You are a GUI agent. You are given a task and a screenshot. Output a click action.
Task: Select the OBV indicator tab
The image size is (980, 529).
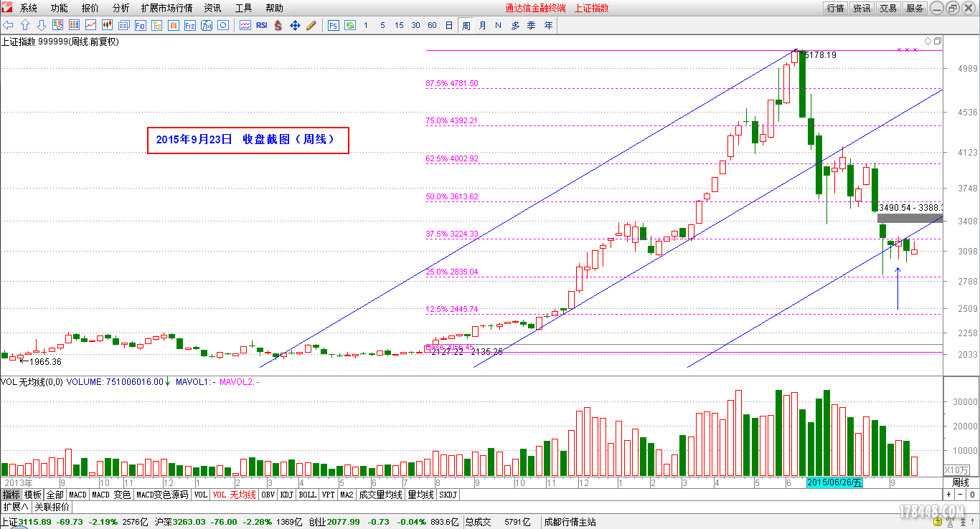pos(268,495)
